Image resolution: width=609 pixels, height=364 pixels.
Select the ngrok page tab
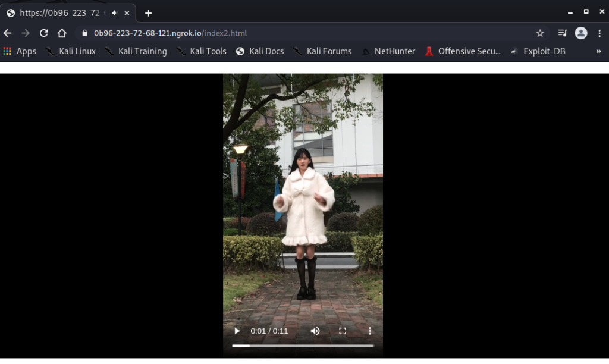(x=68, y=13)
